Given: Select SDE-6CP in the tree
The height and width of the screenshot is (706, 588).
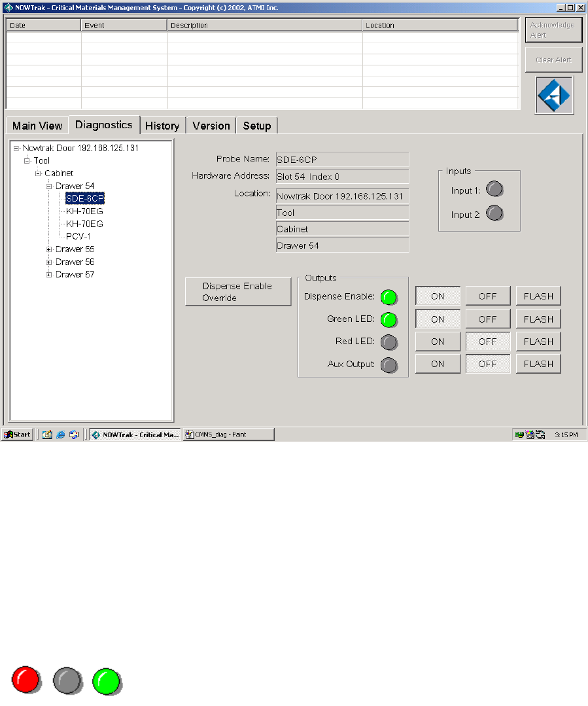Looking at the screenshot, I should [84, 198].
